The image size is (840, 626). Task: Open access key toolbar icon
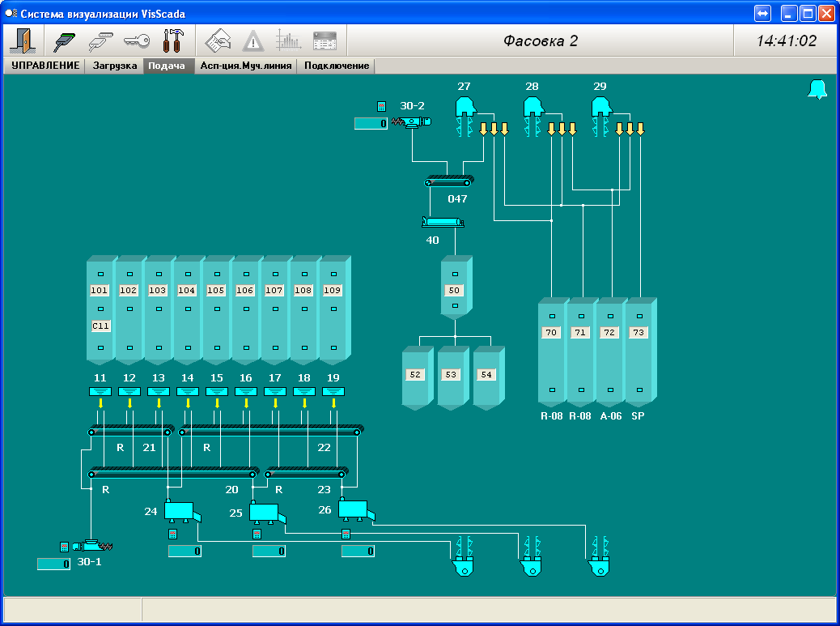[x=136, y=40]
